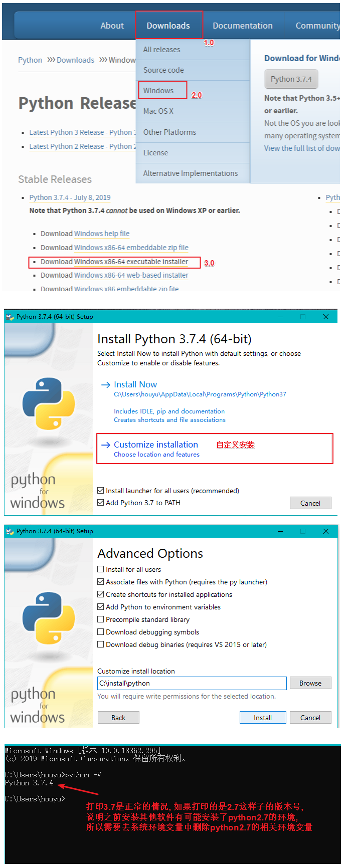Select Alternative Implementations menu entry
The image size is (349, 868).
pos(193,173)
